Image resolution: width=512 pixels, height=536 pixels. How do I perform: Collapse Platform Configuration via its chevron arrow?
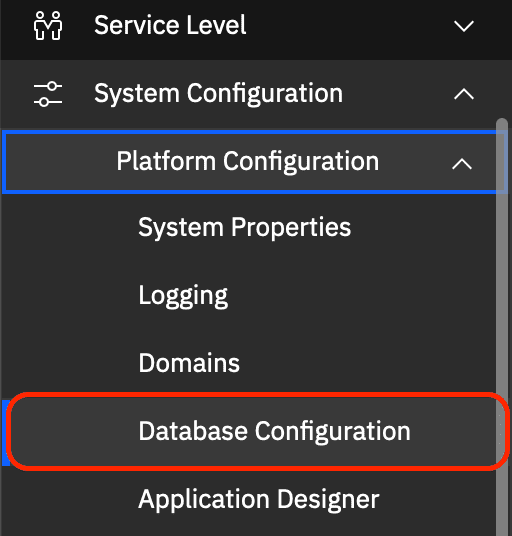point(462,164)
